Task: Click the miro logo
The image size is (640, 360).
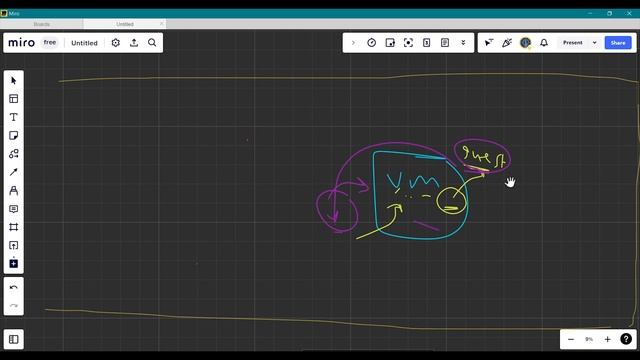Action: [22, 43]
